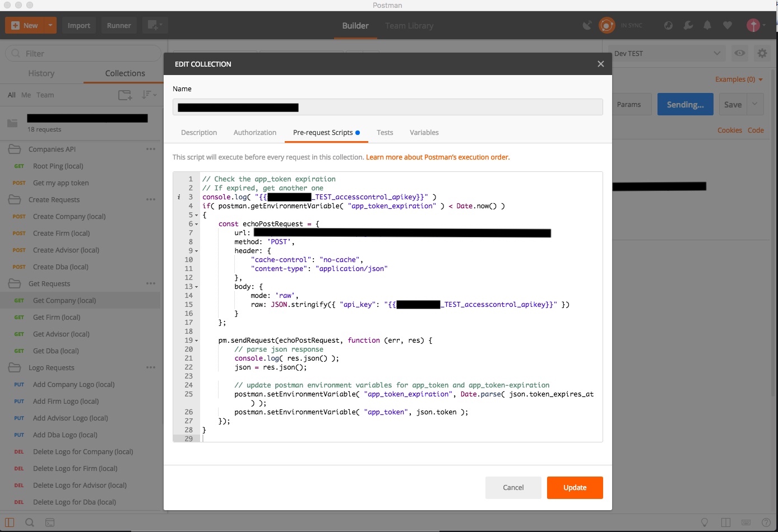
Task: Switch to the History tab
Action: tap(41, 73)
